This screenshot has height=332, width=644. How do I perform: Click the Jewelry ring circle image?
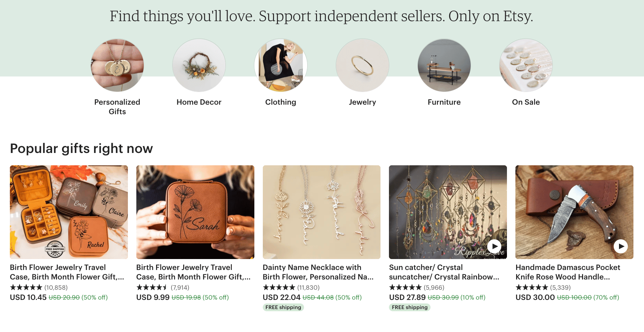tap(363, 65)
